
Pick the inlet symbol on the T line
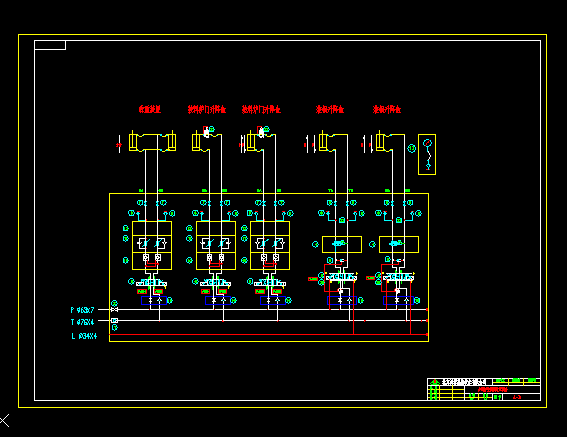tap(115, 321)
